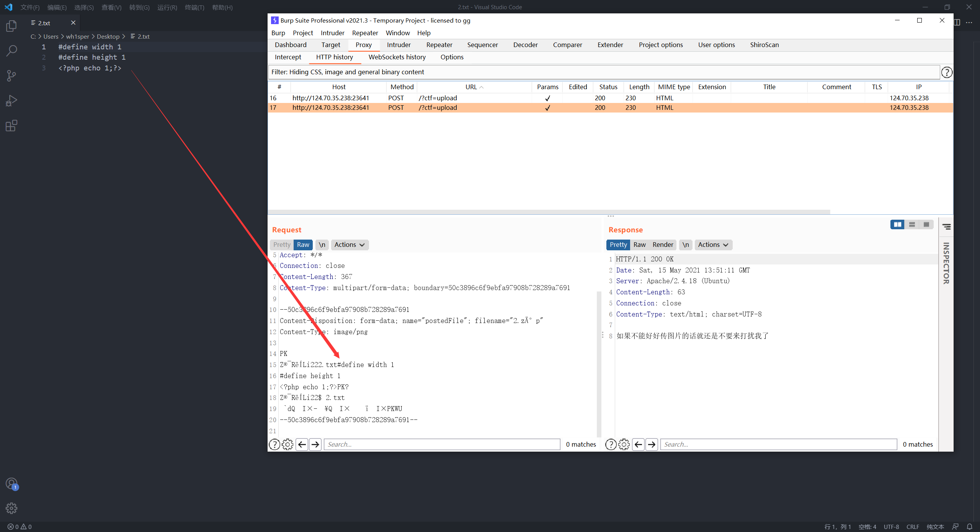Switch to the combined single-panel layout view
This screenshot has width=980, height=532.
[x=926, y=225]
